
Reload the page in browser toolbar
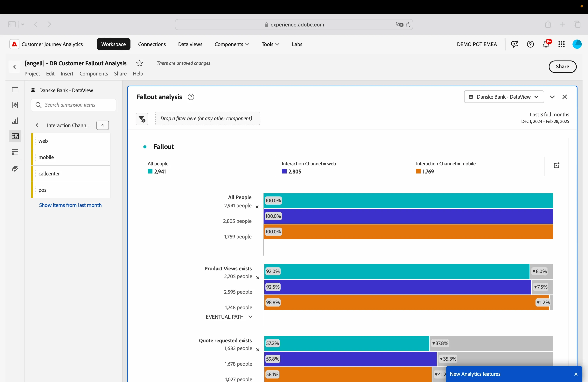pos(408,25)
